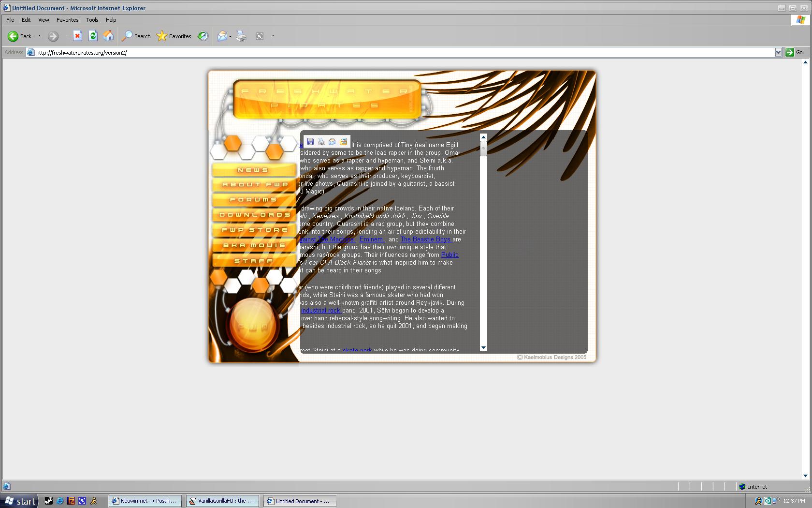This screenshot has width=812, height=508.
Task: Open Favorites with the star icon
Action: (x=161, y=36)
